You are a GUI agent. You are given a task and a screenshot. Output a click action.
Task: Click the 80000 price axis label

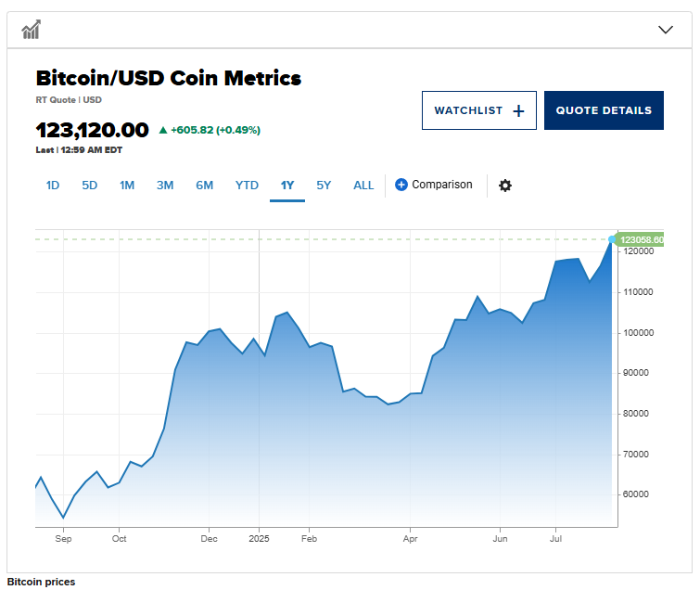[636, 414]
